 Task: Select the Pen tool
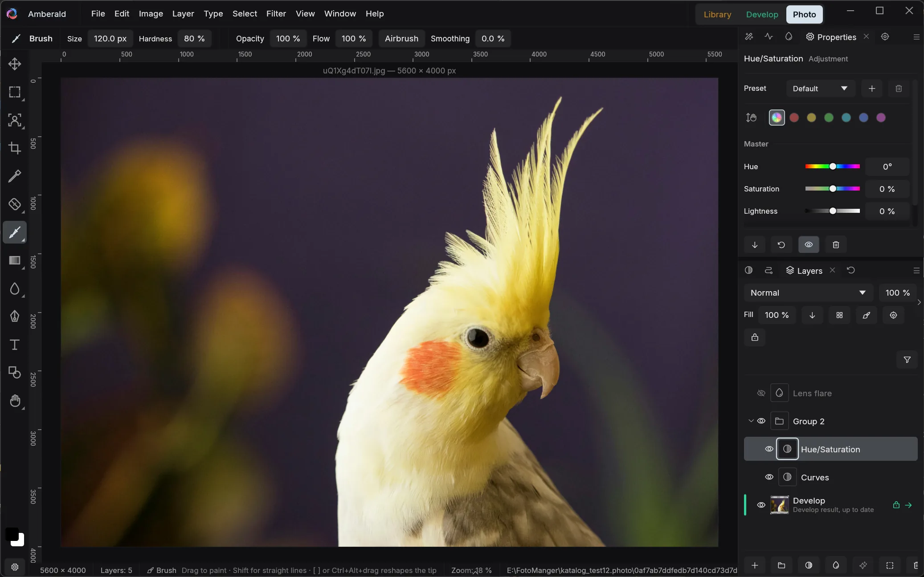15,317
